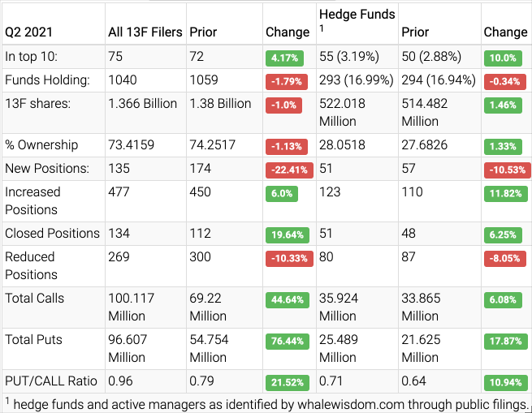This screenshot has width=532, height=413.
Task: Click the green 17.87% change badge
Action: (x=504, y=341)
